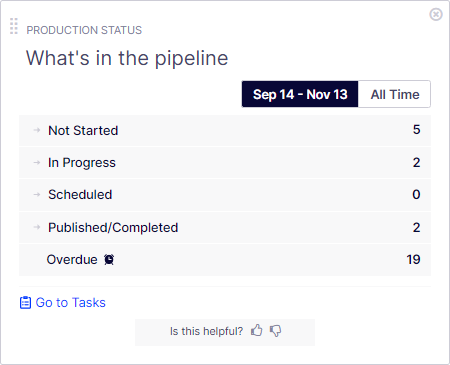450x365 pixels.
Task: Click the arrow beside Not Started
Action: pyautogui.click(x=37, y=130)
